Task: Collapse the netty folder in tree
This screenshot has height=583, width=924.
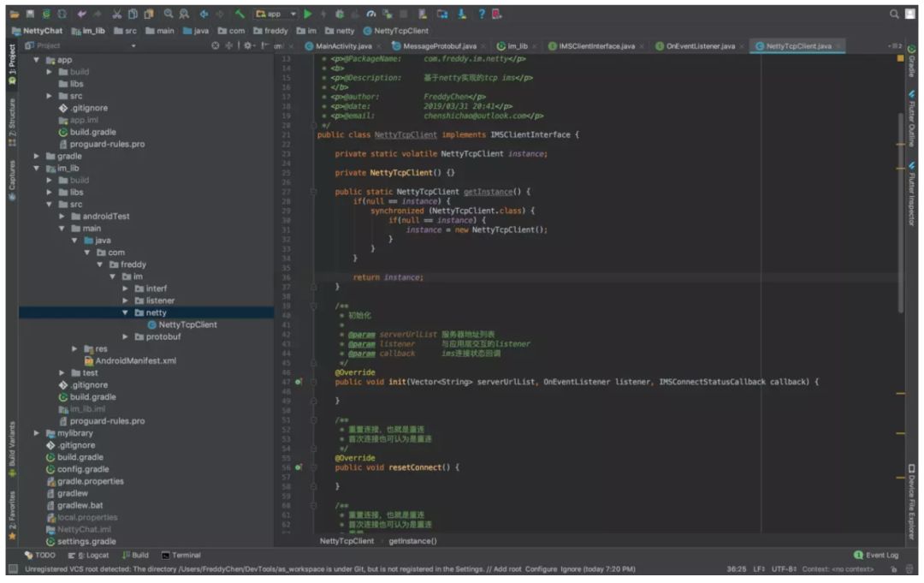Action: click(125, 313)
